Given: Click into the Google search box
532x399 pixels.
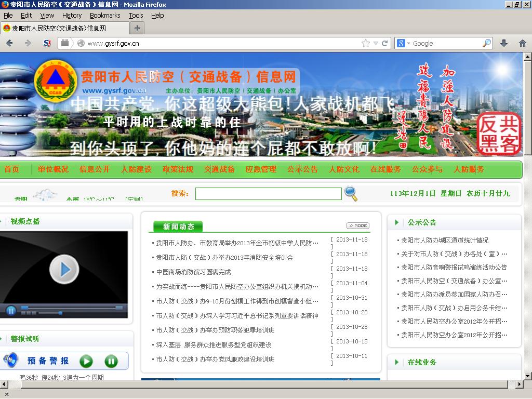Looking at the screenshot, I should click(446, 43).
